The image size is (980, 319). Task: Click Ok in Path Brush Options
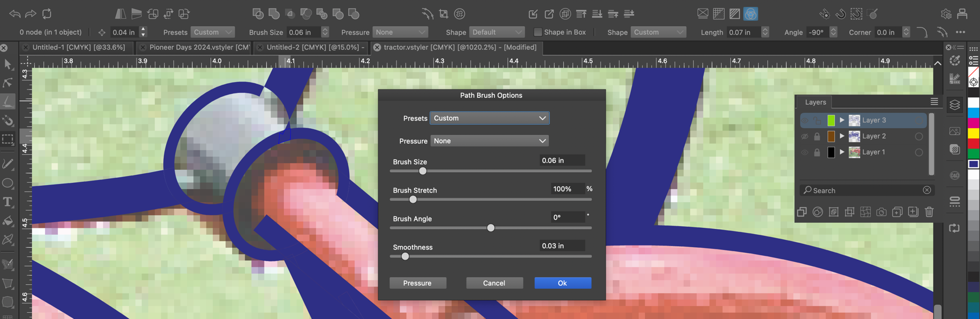point(562,283)
